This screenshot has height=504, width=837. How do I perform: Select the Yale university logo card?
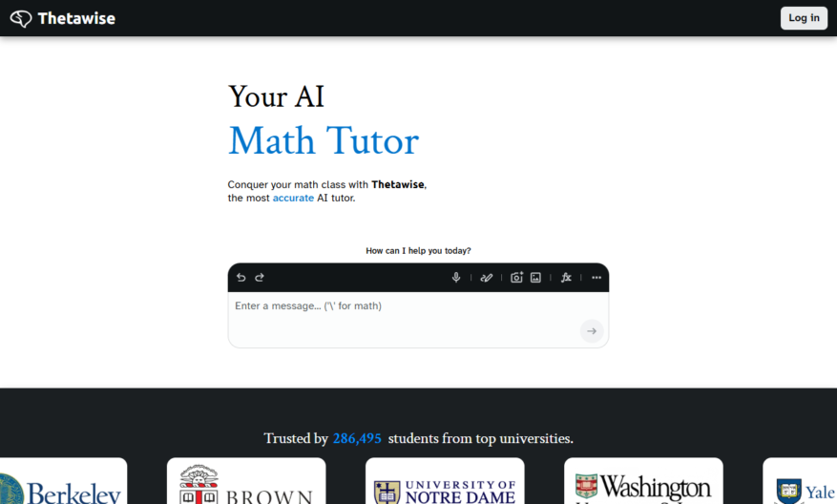(x=800, y=480)
